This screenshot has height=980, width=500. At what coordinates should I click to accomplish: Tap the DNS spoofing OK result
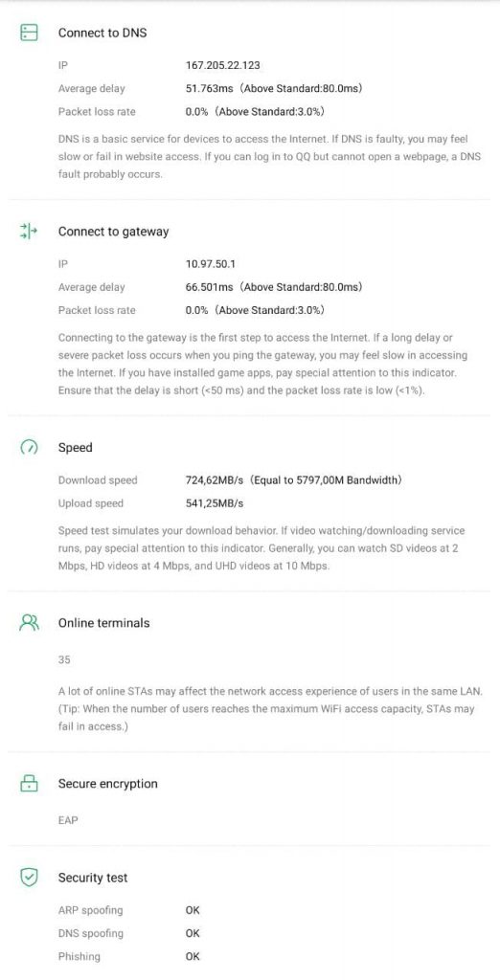(193, 933)
